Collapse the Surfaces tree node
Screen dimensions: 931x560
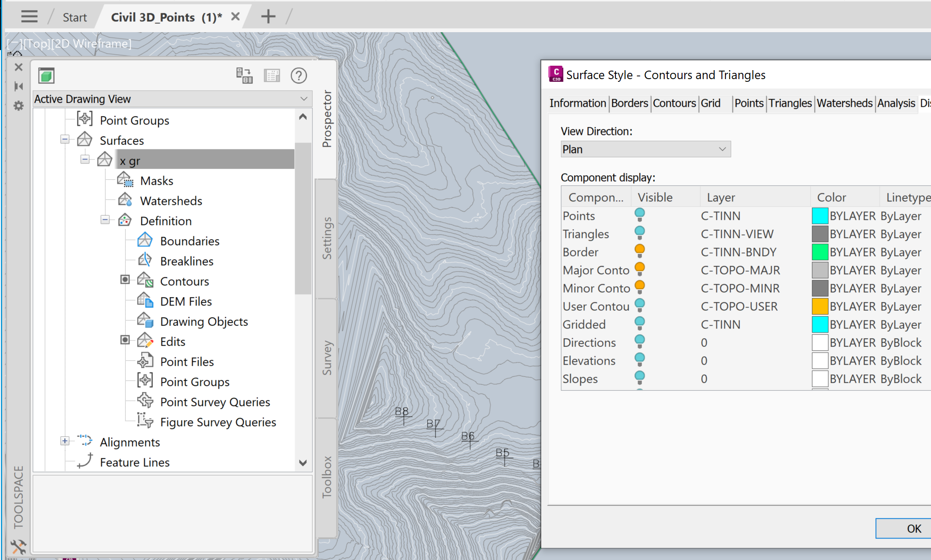pyautogui.click(x=65, y=139)
